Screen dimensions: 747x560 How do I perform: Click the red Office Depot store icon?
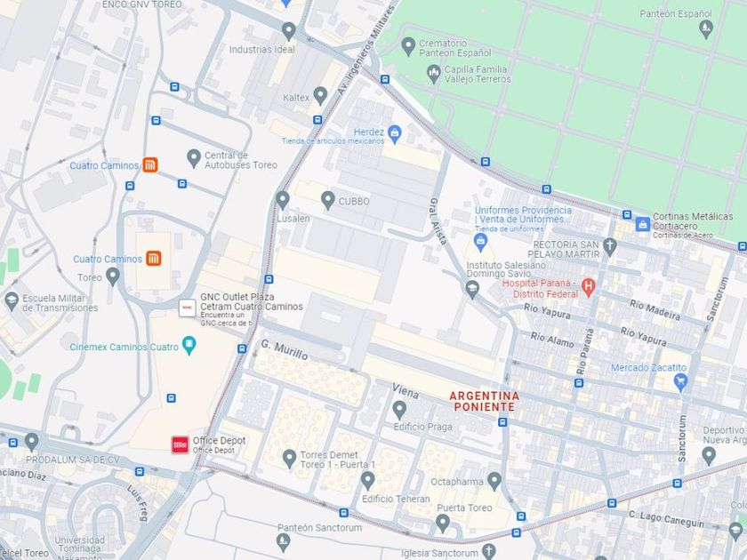[x=180, y=444]
